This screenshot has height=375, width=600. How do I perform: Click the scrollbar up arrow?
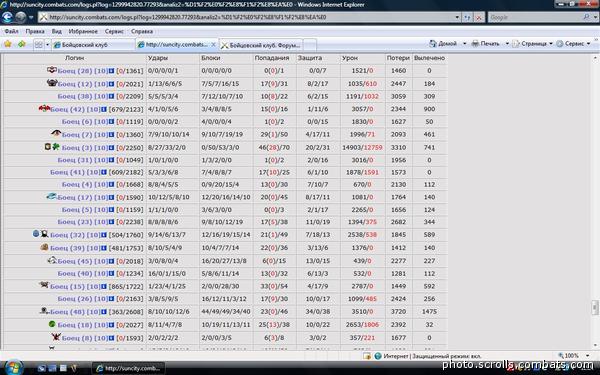pos(595,58)
